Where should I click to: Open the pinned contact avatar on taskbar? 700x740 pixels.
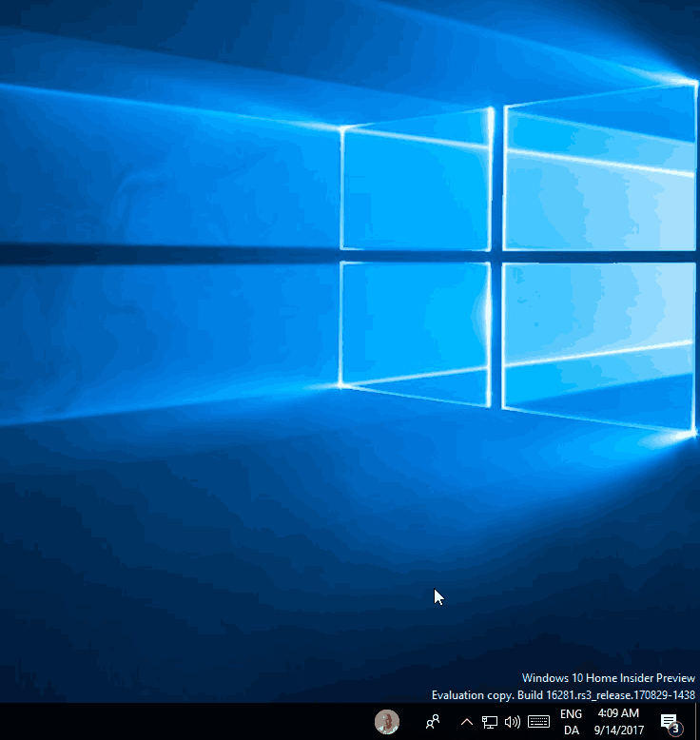tap(387, 722)
